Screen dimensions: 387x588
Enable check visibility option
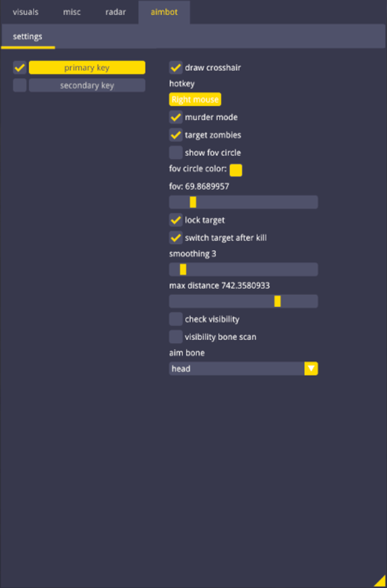click(176, 319)
